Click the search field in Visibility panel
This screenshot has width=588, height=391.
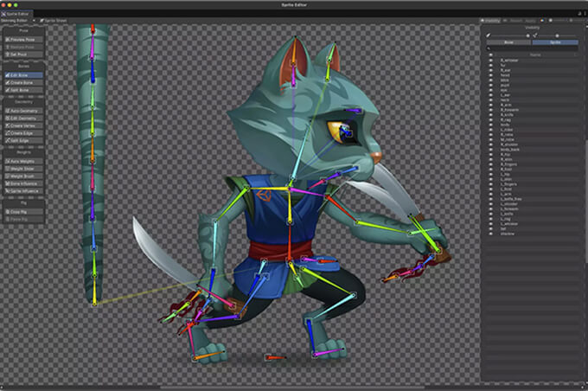click(534, 48)
